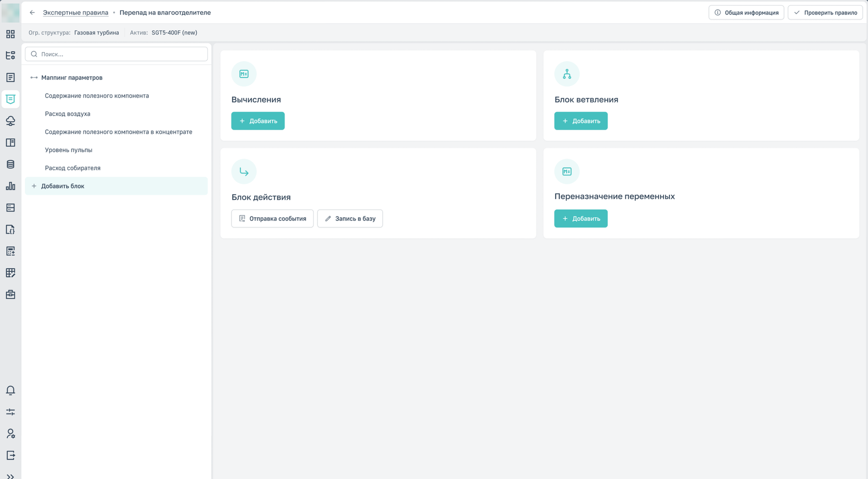Open the table edit icon in sidebar
Viewport: 868px width, 479px height.
point(11,273)
